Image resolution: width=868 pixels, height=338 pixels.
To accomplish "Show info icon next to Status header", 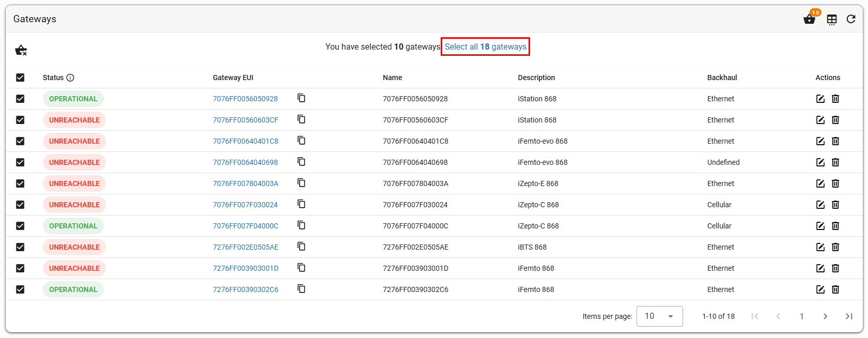I will 70,78.
